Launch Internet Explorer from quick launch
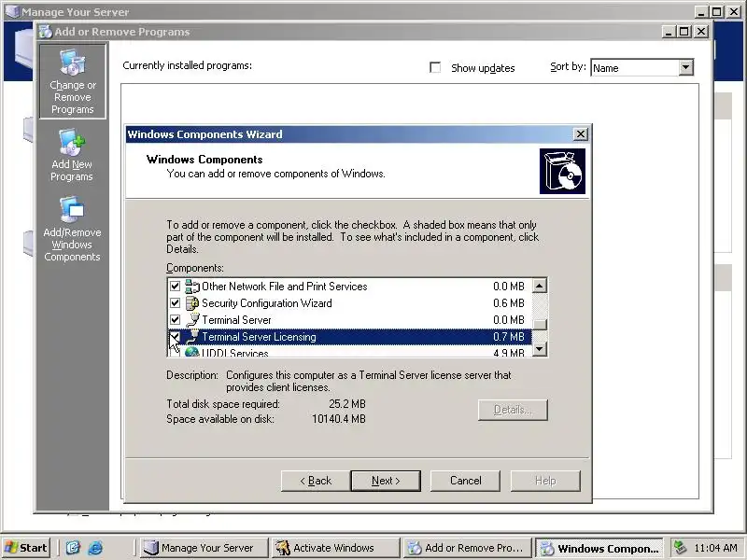Screen dimensions: 747x560 pos(95,548)
